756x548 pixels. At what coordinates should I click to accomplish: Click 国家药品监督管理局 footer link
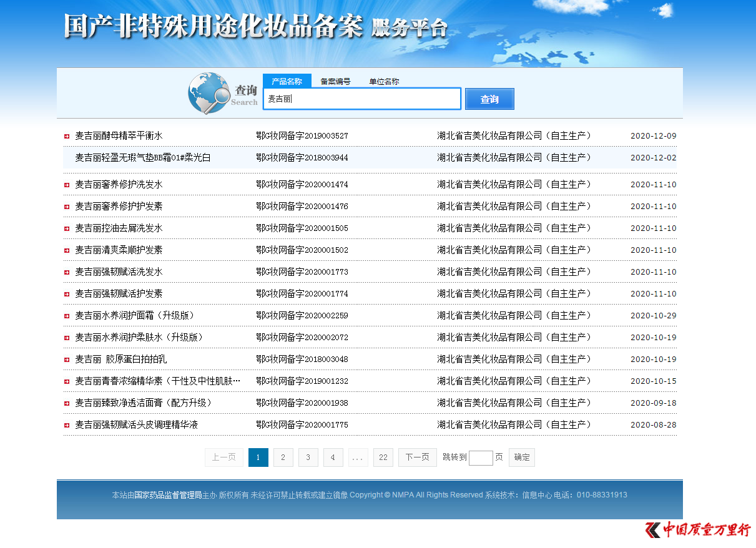tap(168, 495)
